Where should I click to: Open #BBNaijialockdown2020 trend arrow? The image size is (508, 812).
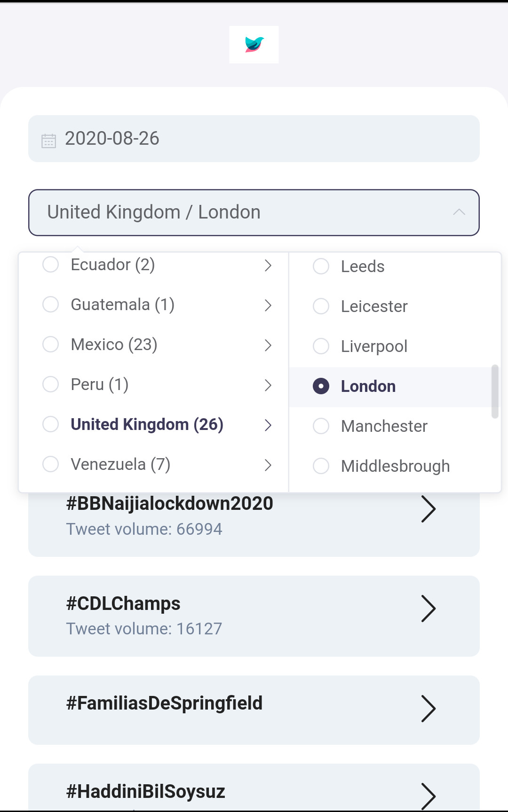coord(428,509)
